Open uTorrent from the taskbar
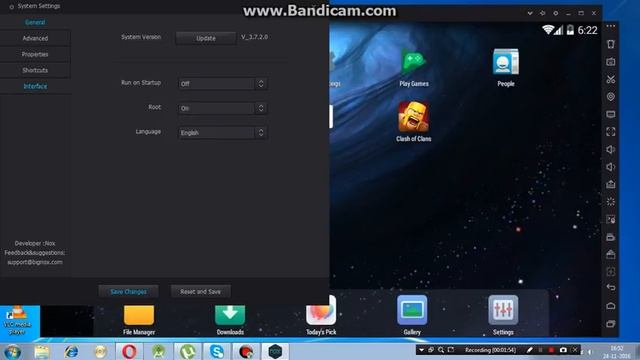The width and height of the screenshot is (640, 360). 188,351
